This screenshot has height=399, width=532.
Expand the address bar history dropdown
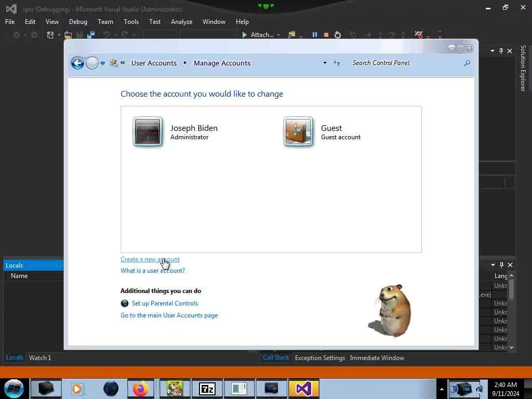[x=325, y=63]
